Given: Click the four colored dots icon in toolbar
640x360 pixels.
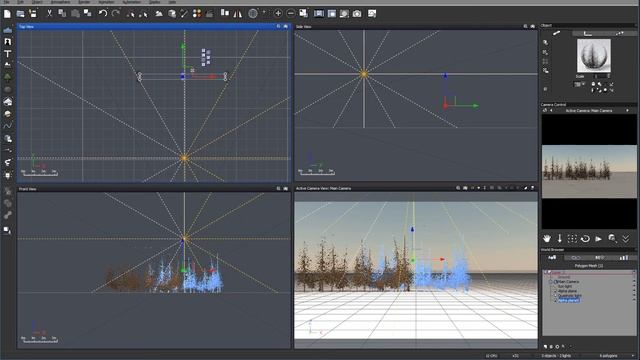Looking at the screenshot, I should pos(197,14).
